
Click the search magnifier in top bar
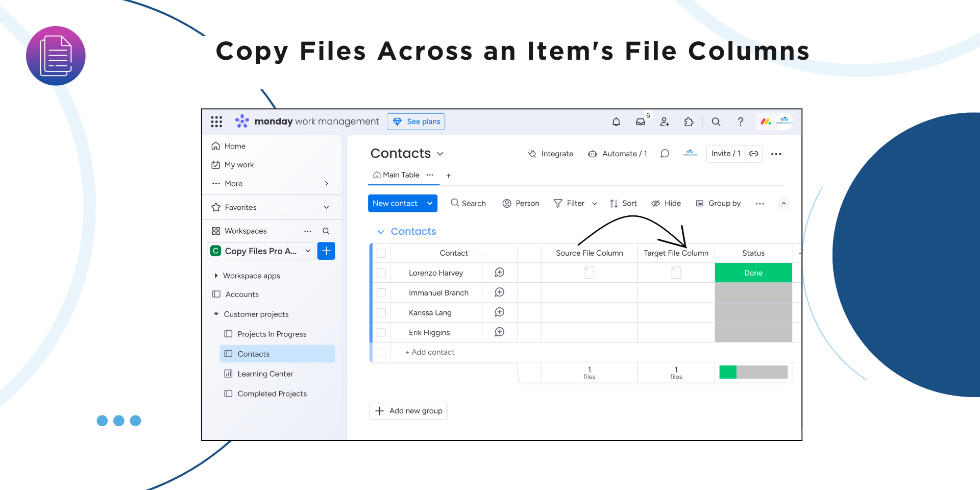[x=716, y=121]
